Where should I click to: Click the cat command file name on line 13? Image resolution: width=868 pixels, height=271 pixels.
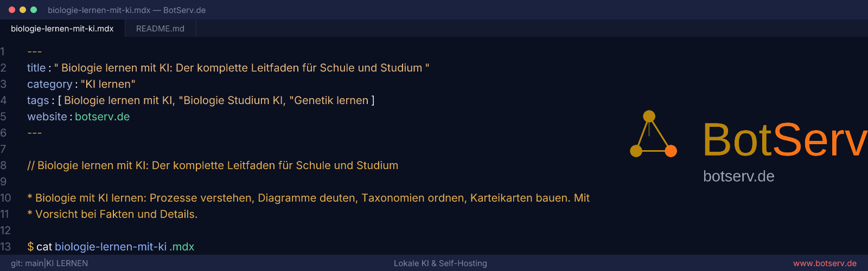click(125, 247)
